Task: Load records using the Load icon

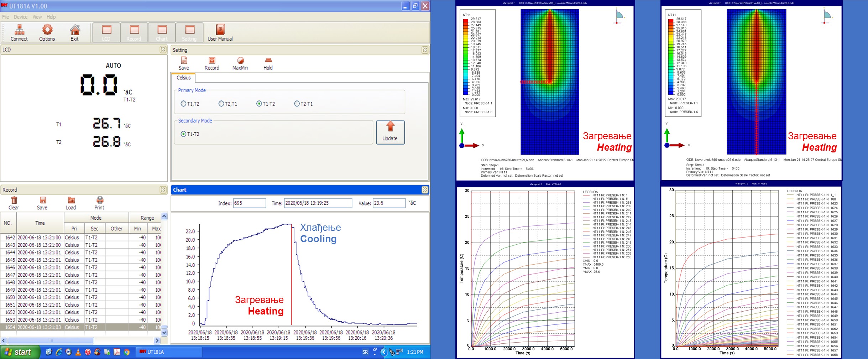Action: tap(71, 203)
